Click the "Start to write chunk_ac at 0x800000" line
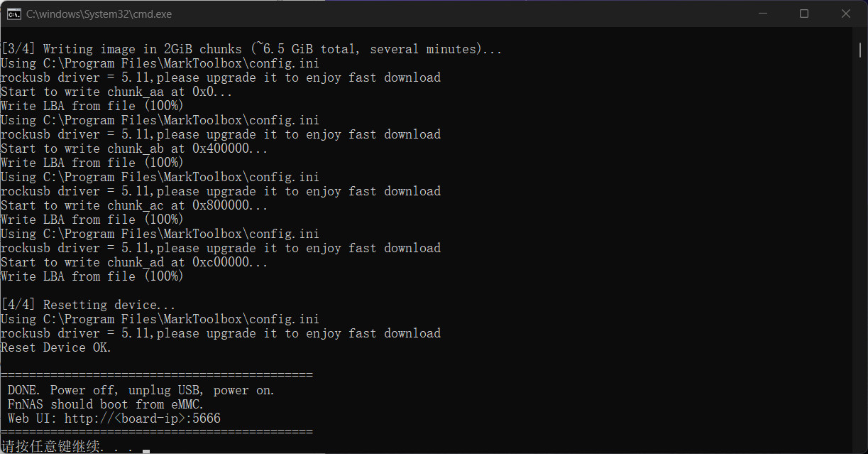 click(x=134, y=205)
